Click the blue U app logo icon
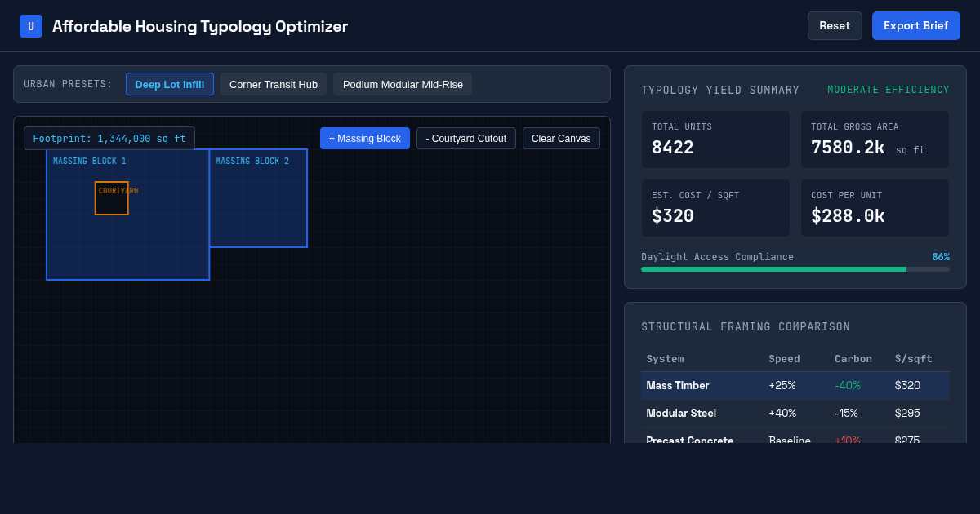The height and width of the screenshot is (514, 980). (31, 26)
